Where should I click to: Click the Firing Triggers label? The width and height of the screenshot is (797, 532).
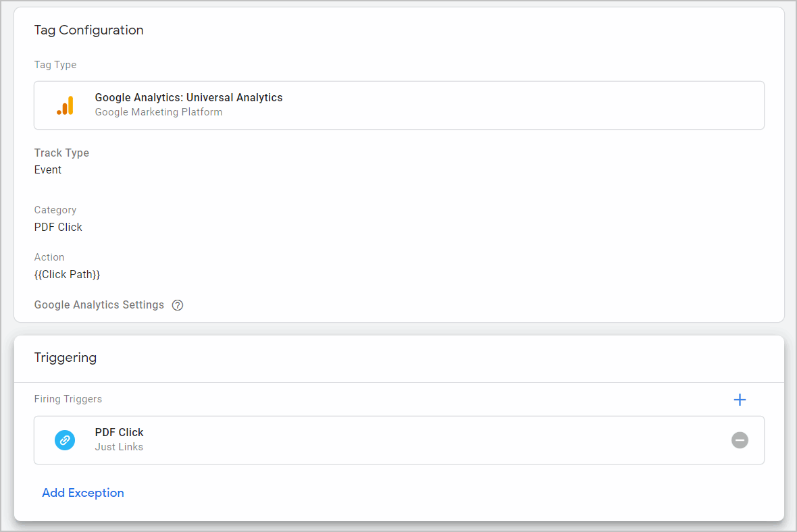point(68,399)
